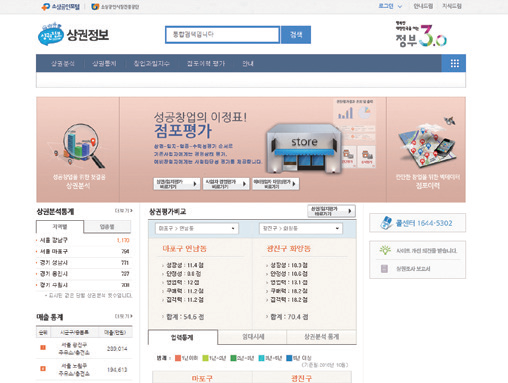The height and width of the screenshot is (383, 508).
Task: Open the 점포이력 평가 navigation menu
Action: [206, 63]
